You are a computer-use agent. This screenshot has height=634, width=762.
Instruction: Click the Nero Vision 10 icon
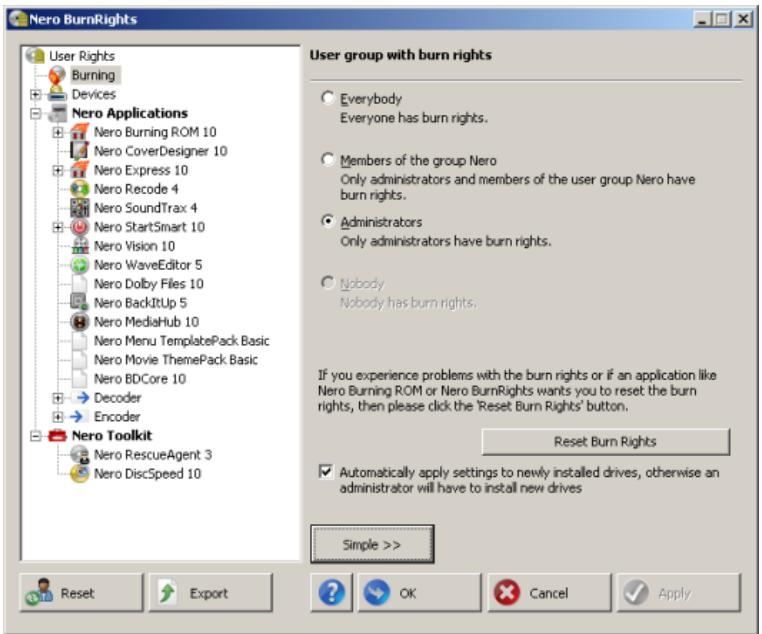pyautogui.click(x=79, y=245)
